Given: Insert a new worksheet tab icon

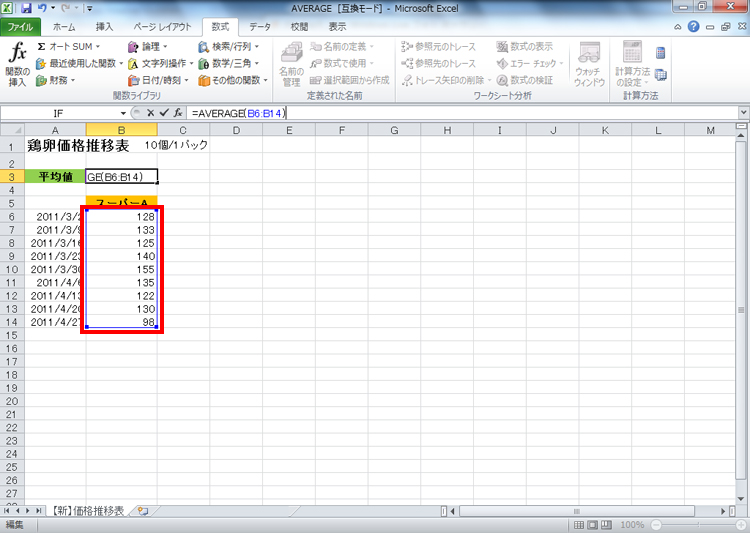Looking at the screenshot, I should click(x=142, y=511).
